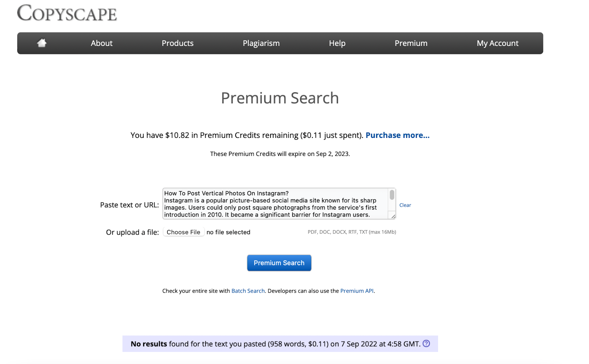
Task: Click the blue Premium Search button
Action: tap(279, 263)
